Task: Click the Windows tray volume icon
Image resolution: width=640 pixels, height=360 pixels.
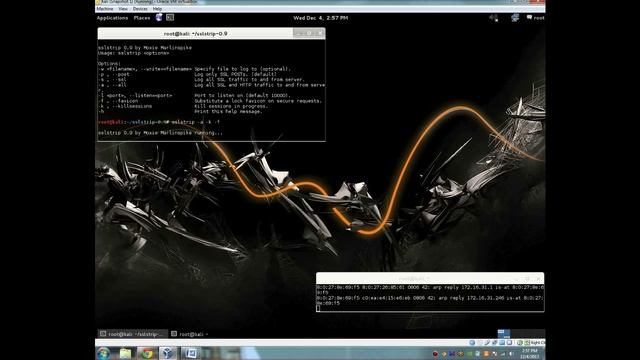Action: tap(511, 353)
